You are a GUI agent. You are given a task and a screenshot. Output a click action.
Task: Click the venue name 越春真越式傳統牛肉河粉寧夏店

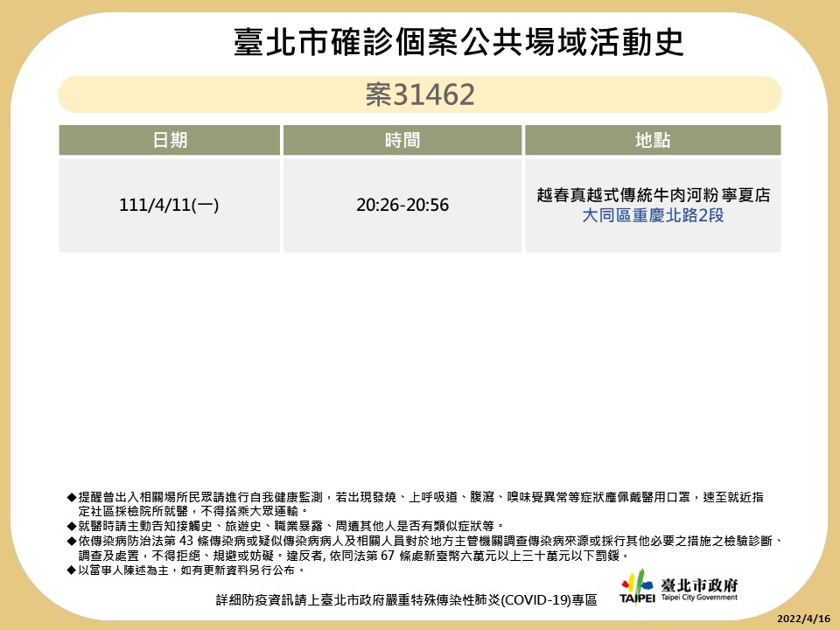tap(653, 194)
